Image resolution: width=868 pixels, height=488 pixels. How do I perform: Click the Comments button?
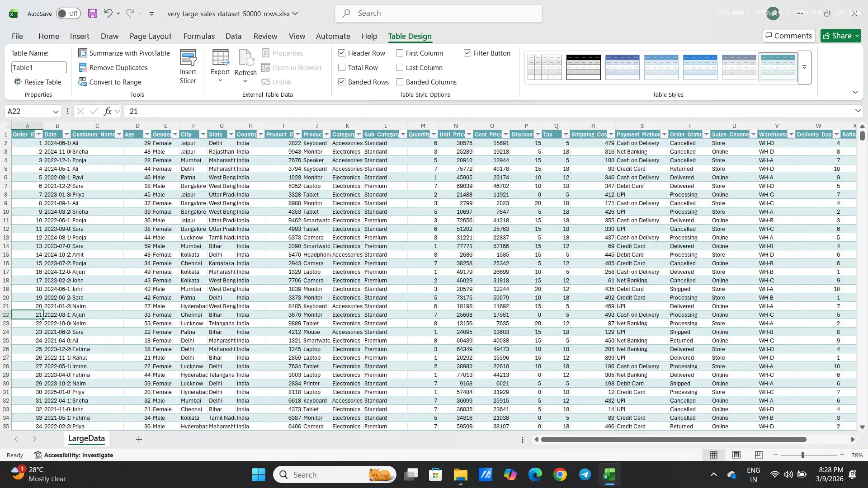click(788, 36)
